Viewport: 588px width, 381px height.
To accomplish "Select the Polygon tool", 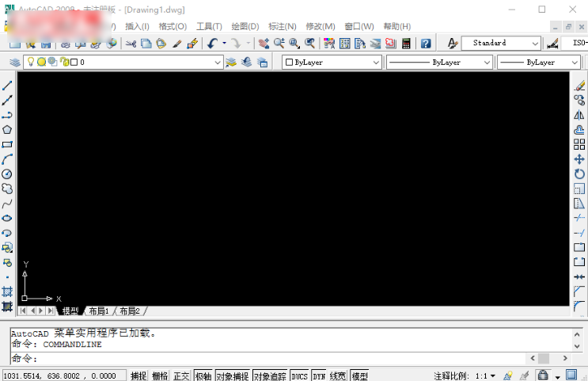I will 7,130.
